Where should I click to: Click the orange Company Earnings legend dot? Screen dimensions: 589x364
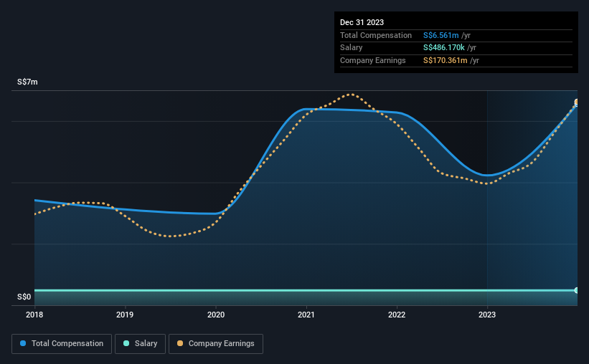(x=180, y=343)
